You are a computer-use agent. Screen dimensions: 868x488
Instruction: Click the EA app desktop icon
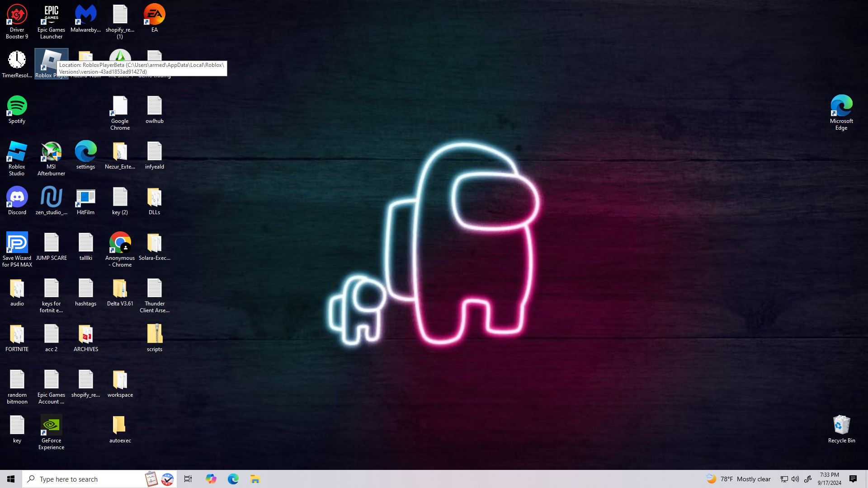(x=155, y=15)
